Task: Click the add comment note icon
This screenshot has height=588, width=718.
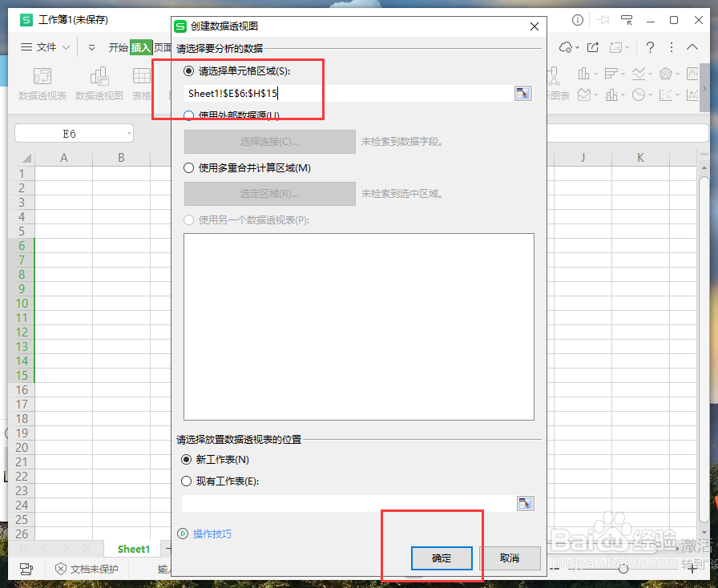Action: [x=616, y=47]
